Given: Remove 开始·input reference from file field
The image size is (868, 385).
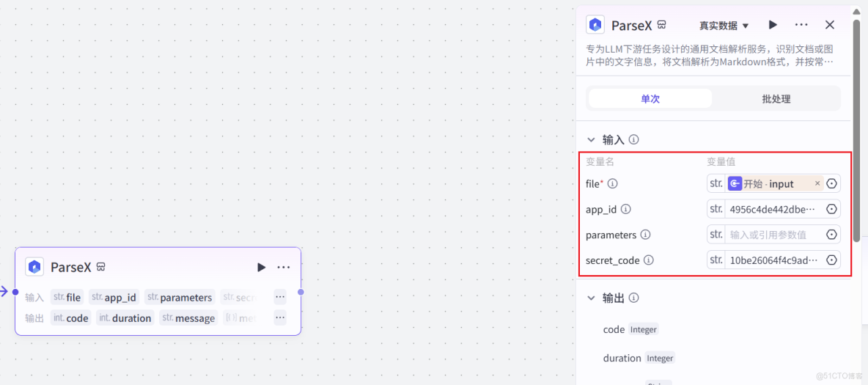Looking at the screenshot, I should (817, 183).
